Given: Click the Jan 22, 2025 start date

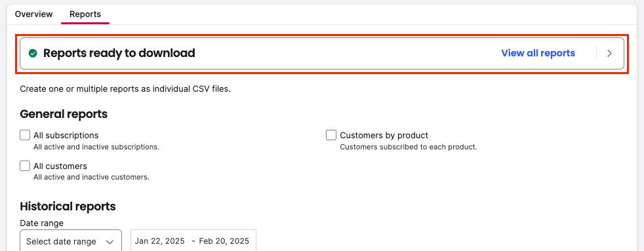Looking at the screenshot, I should [x=161, y=241].
